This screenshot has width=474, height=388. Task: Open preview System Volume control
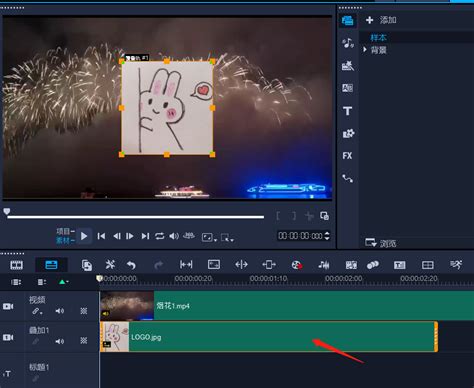pyautogui.click(x=174, y=236)
